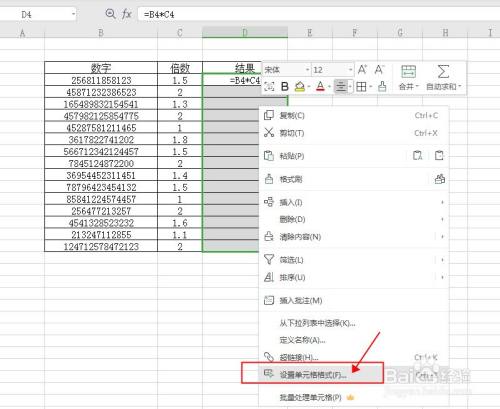
Task: Choose 定义名称(A) from context menu
Action: coord(354,340)
